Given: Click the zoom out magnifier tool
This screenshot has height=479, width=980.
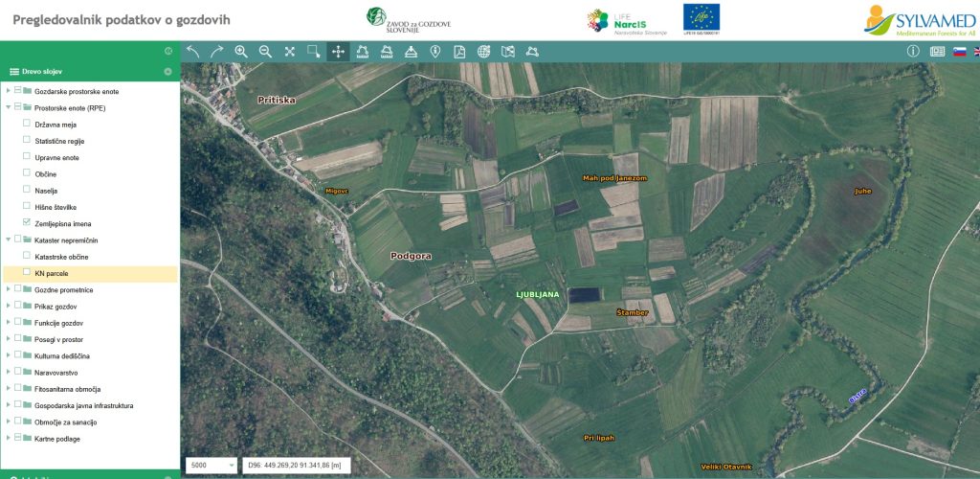Looking at the screenshot, I should coord(265,52).
